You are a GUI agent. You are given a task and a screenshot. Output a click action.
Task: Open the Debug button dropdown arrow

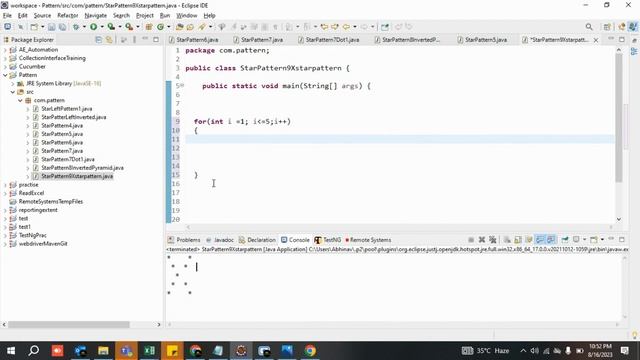[84, 27]
